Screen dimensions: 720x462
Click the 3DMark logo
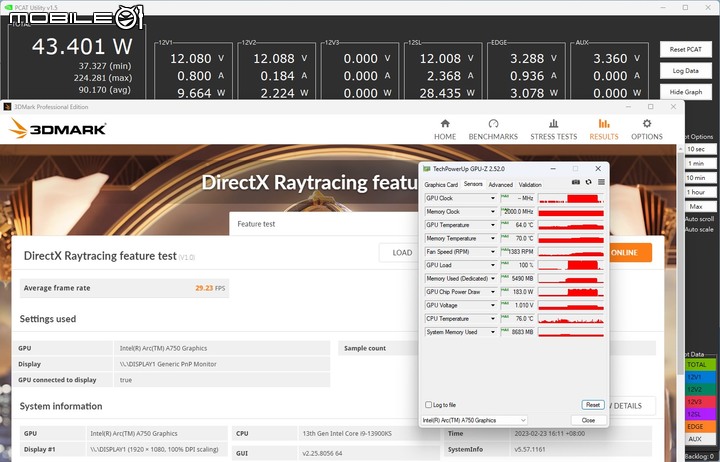pos(58,128)
